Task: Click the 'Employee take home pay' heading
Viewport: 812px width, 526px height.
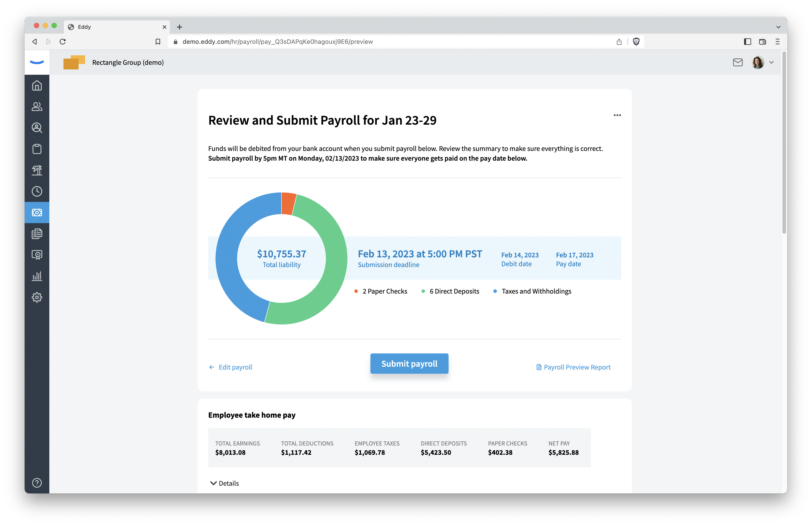Action: (x=252, y=415)
